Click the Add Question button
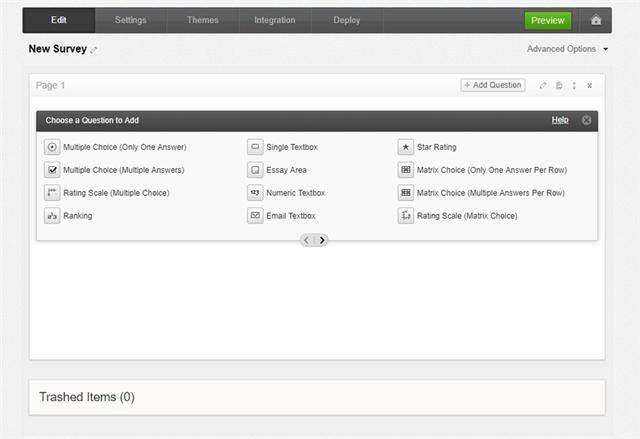The width and height of the screenshot is (640, 439). tap(492, 86)
